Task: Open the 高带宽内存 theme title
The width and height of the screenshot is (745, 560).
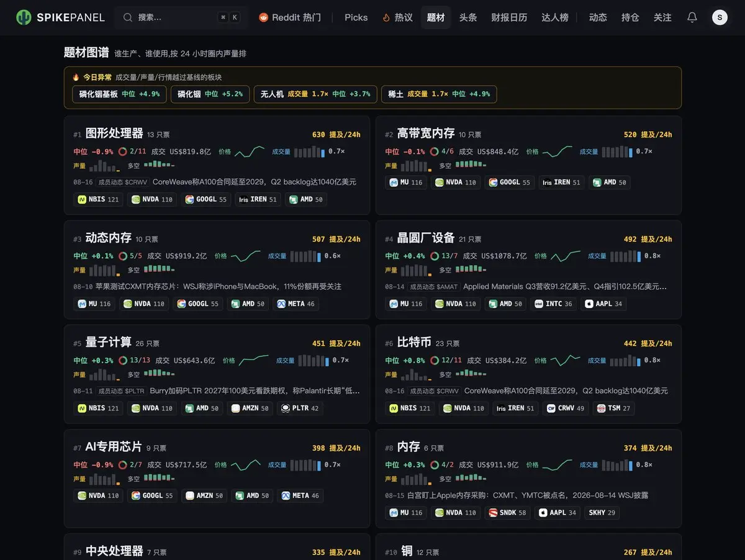Action: (x=426, y=133)
